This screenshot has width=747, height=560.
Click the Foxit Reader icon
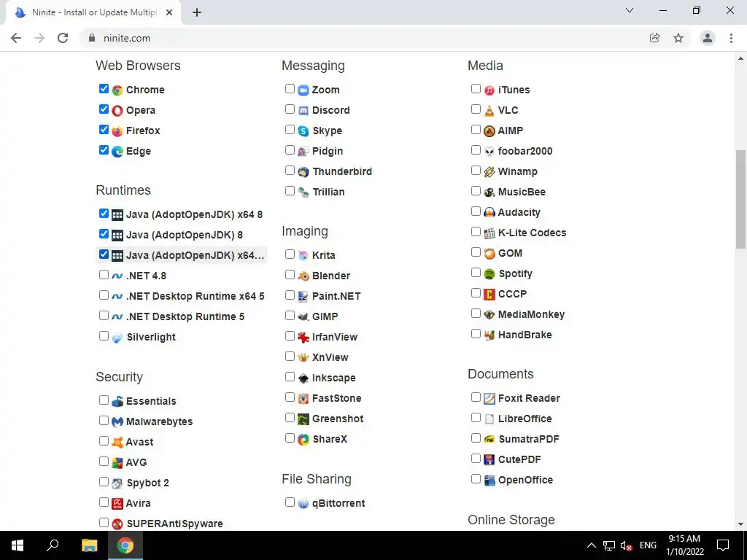pyautogui.click(x=489, y=399)
